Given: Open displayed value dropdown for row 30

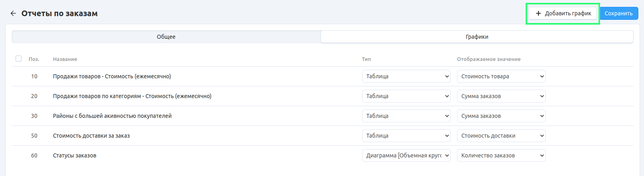Looking at the screenshot, I should coord(501,116).
